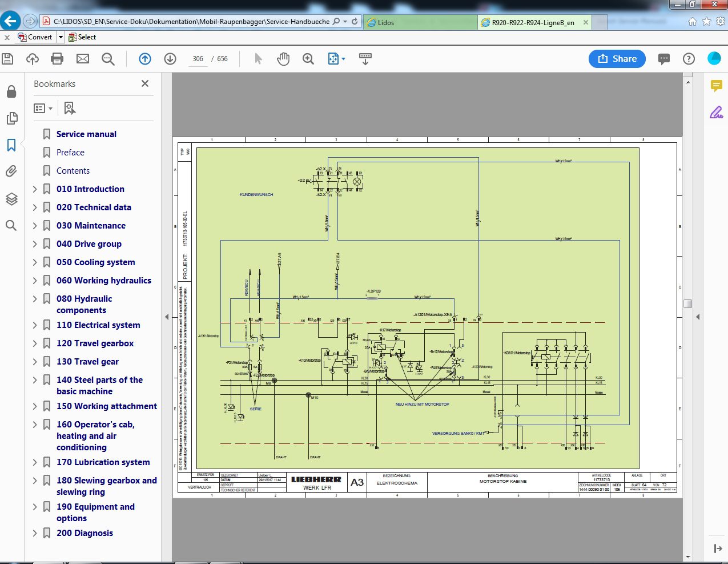Expand the 050 Cooling system bookmark
Screen dimensions: 728x564
click(35, 262)
